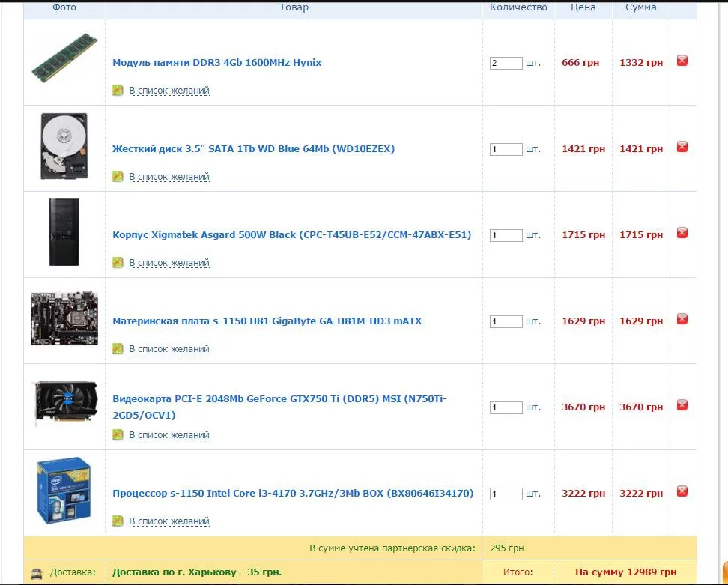
Task: Click wishlist icon under the Hynix memory module
Action: point(118,90)
